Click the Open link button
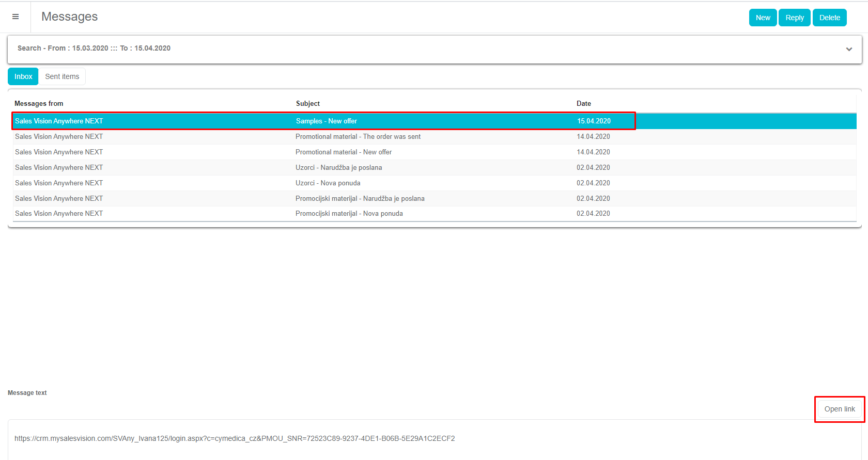The image size is (868, 460). (x=839, y=409)
